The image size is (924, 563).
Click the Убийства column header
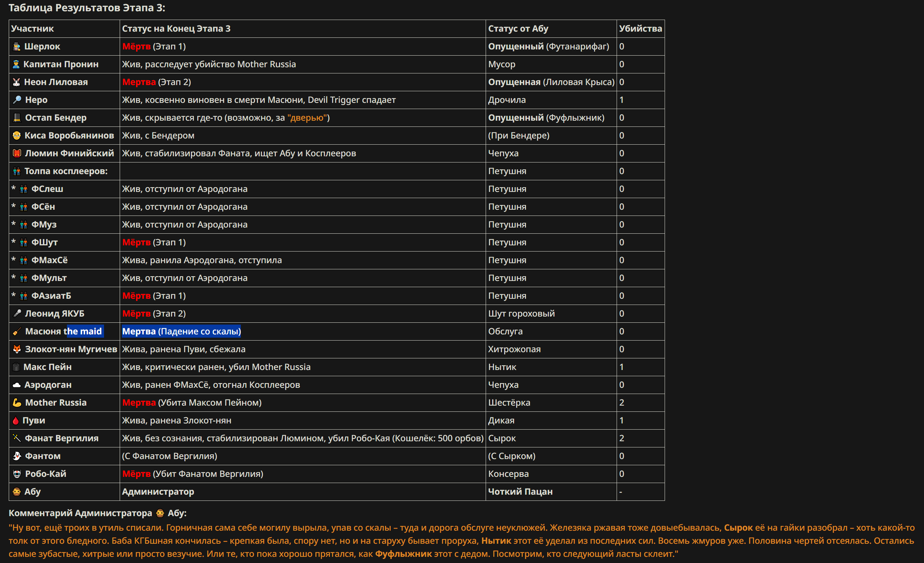pyautogui.click(x=641, y=28)
